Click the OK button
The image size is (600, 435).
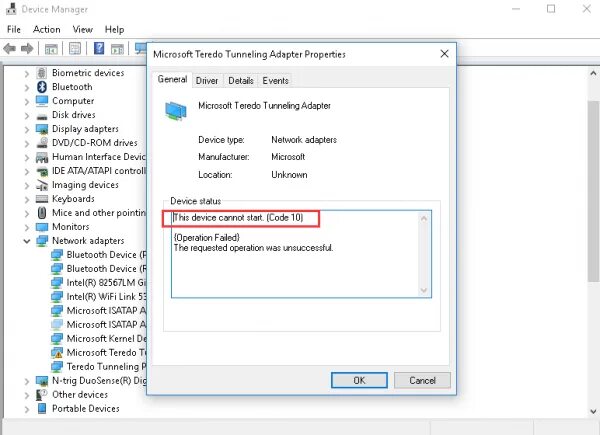[x=359, y=380]
